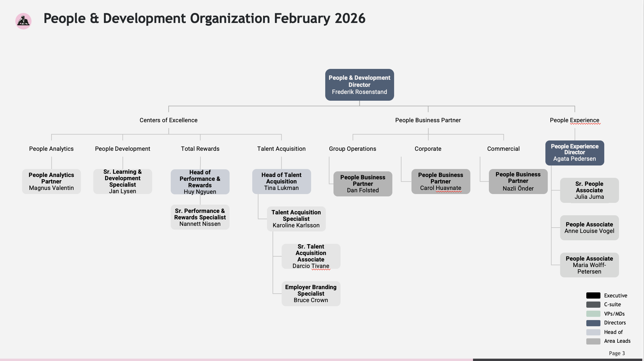Select the Tina Lukman talent acquisition box
The height and width of the screenshot is (361, 644).
pos(281,181)
